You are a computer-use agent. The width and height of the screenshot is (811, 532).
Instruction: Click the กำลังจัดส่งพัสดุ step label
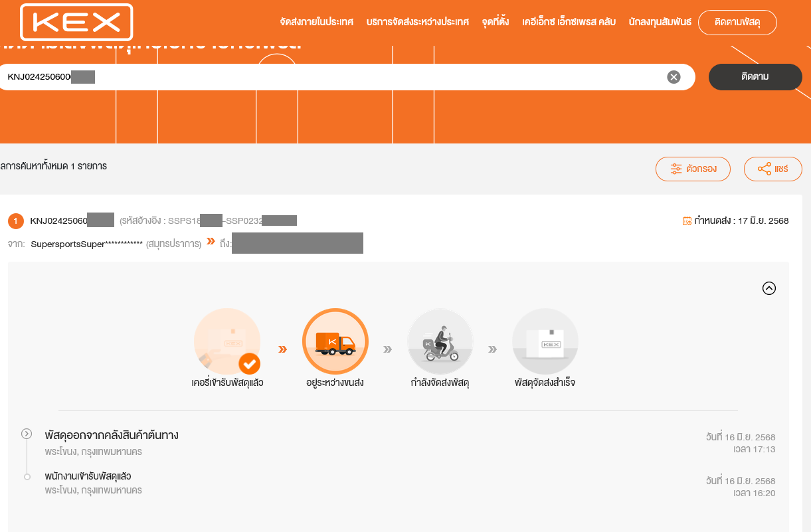pos(440,383)
